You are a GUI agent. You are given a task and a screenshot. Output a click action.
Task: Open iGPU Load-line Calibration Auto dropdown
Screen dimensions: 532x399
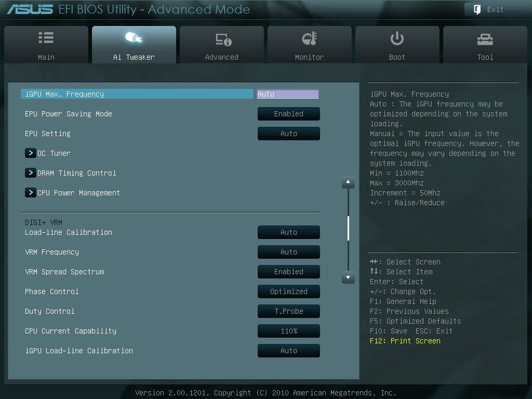pos(289,351)
